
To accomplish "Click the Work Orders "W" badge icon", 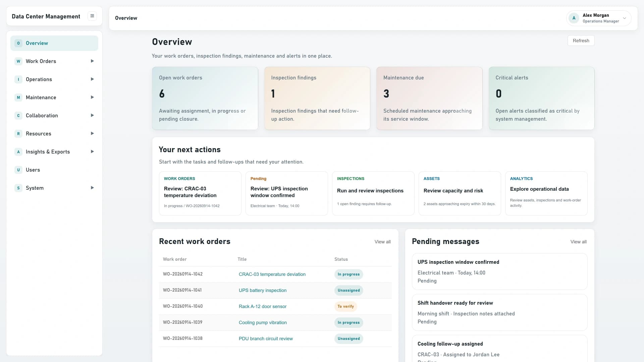I will click(x=18, y=61).
